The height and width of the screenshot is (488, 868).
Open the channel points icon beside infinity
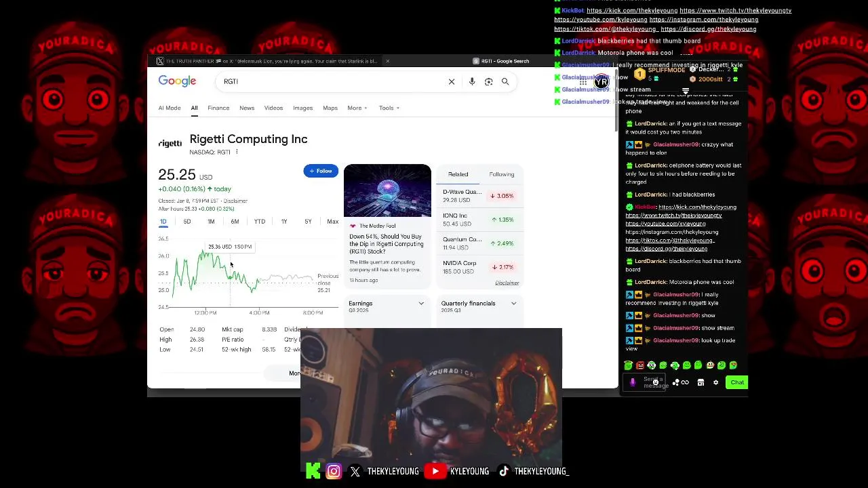pos(676,382)
